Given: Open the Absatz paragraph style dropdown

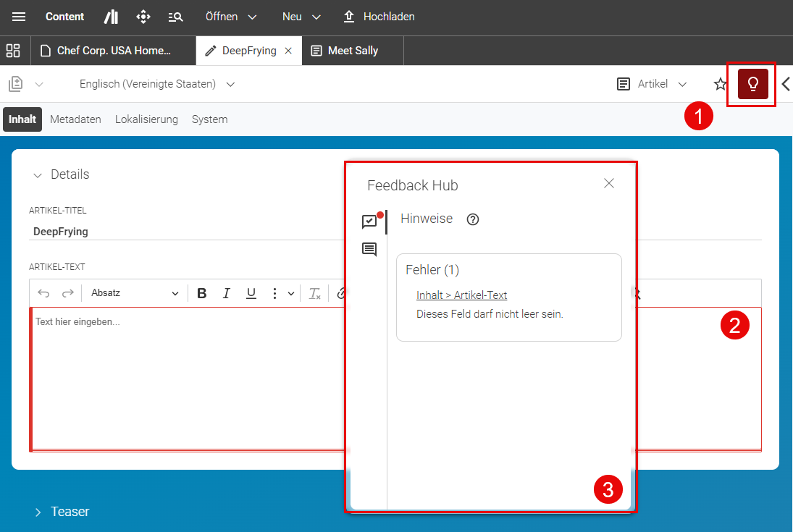Looking at the screenshot, I should (x=135, y=293).
